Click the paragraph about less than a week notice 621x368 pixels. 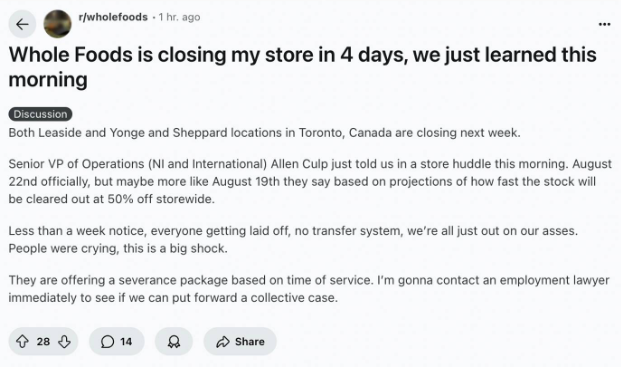point(293,239)
